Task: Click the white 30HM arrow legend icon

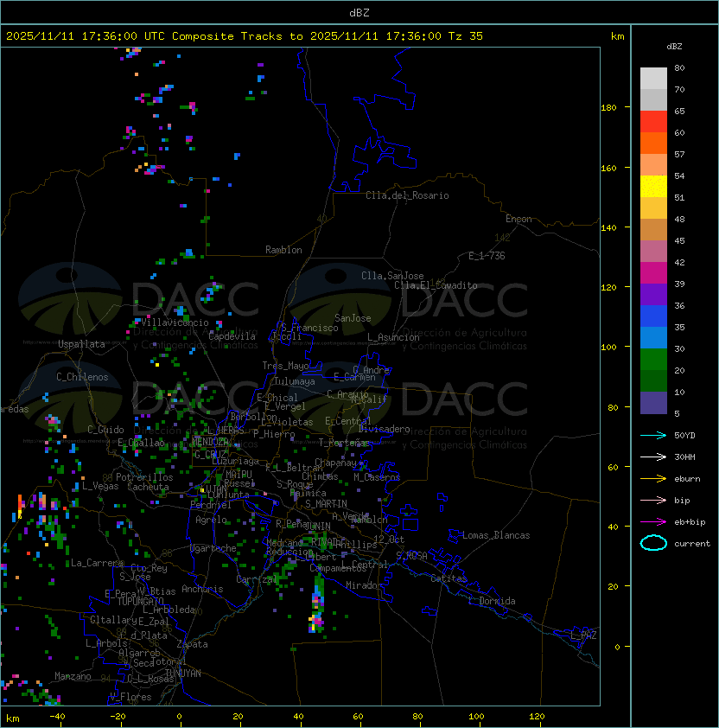Action: 653,457
